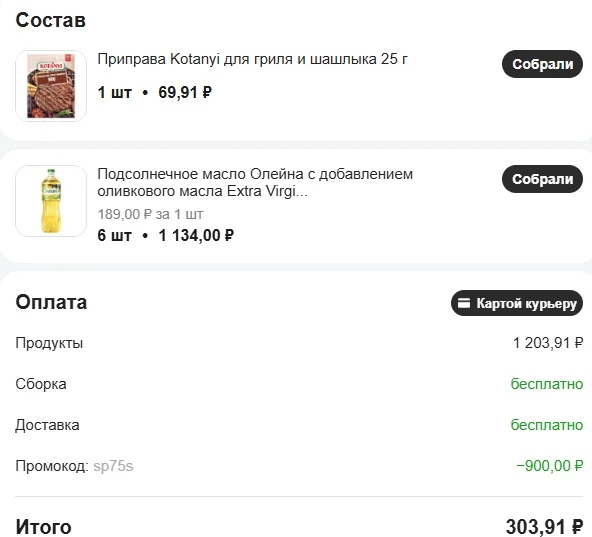
Task: Click the free 'Доставка' value
Action: coord(547,425)
